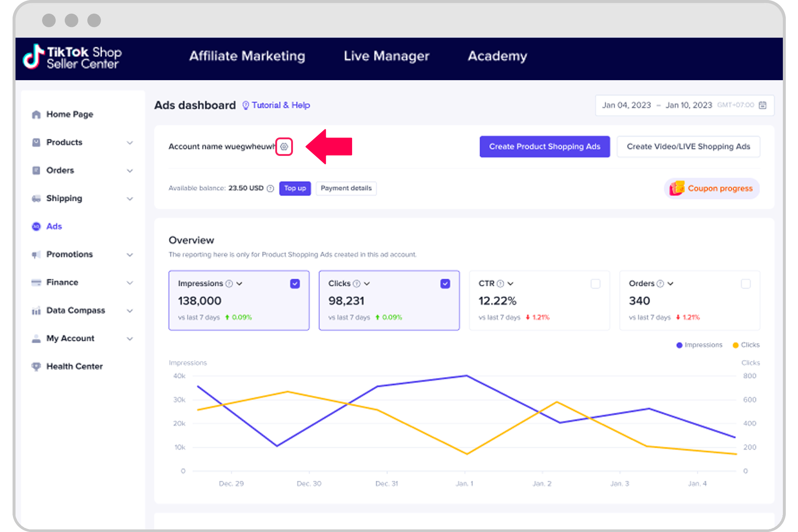Click the available balance info icon
Screen dimensions: 798x532
[270, 188]
